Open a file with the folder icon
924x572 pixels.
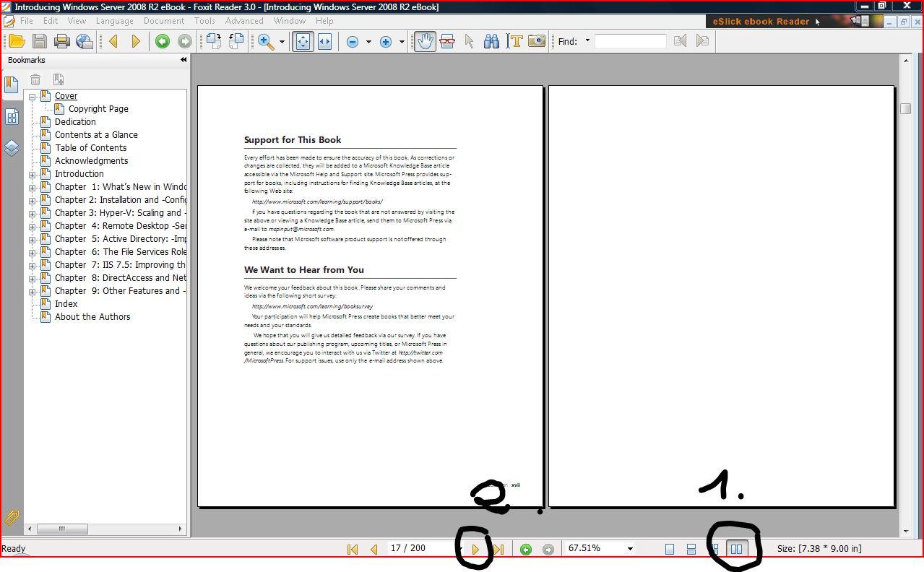tap(16, 41)
